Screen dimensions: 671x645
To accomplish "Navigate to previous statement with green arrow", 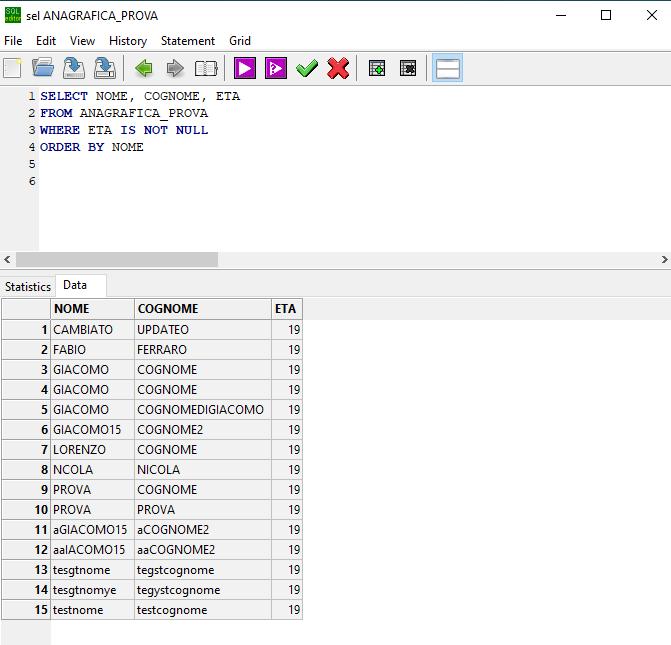I will click(x=144, y=68).
